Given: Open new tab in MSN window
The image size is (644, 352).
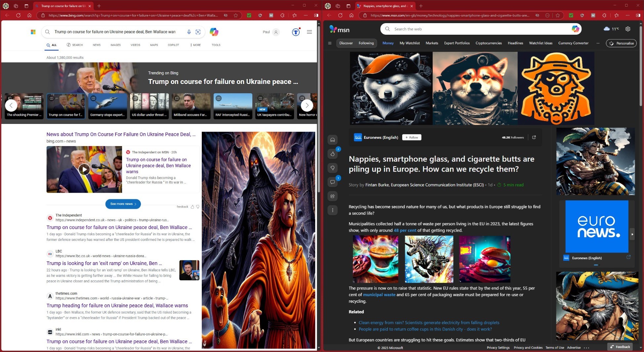Looking at the screenshot, I should pyautogui.click(x=421, y=6).
